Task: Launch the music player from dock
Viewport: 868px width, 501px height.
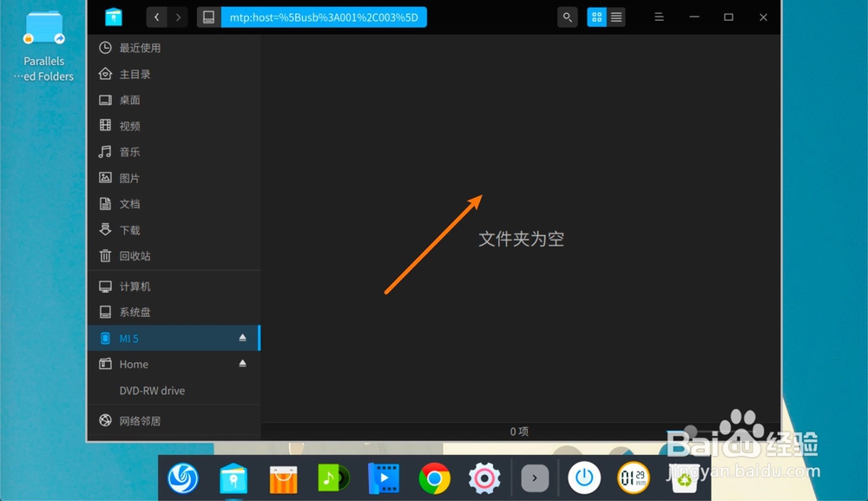Action: tap(333, 478)
